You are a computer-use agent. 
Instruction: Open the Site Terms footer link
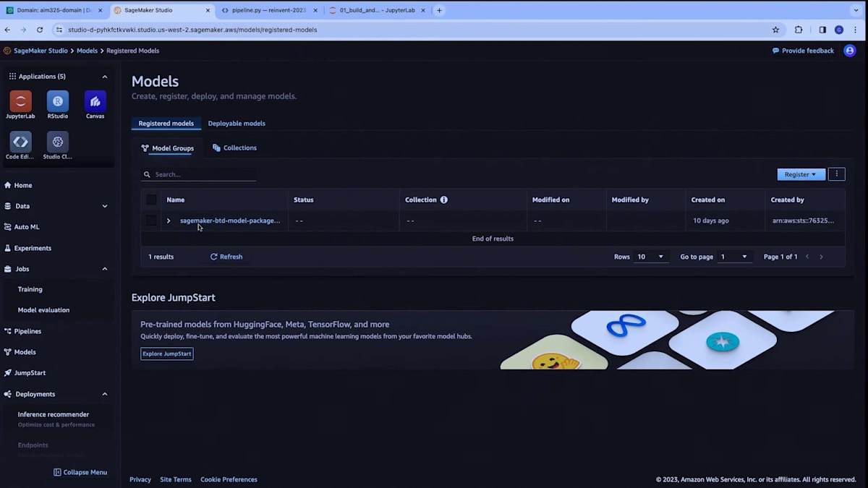176,479
